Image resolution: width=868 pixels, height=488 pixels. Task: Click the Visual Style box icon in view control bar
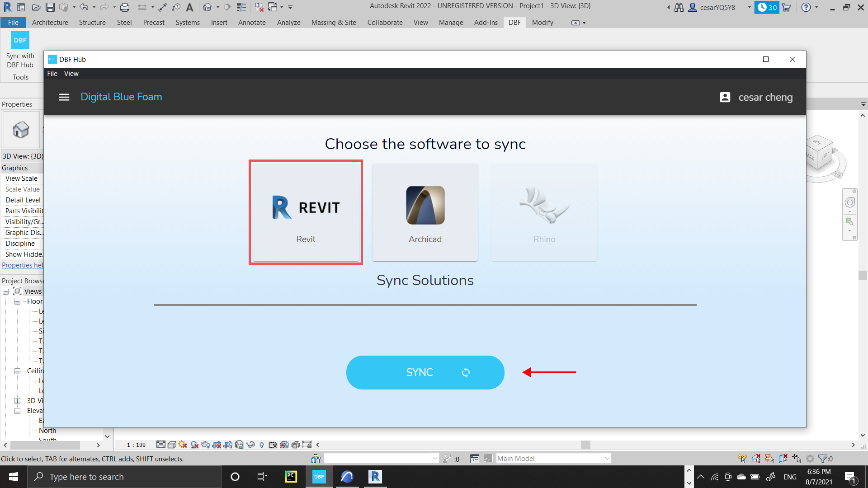click(172, 445)
